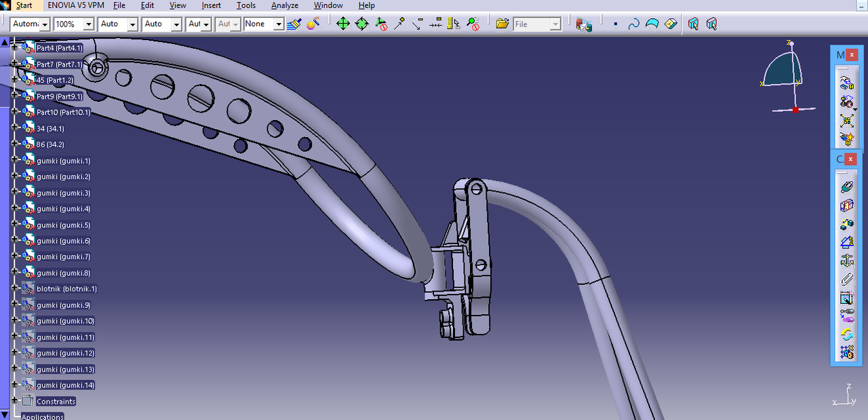Click the blue curve spline icon
The width and height of the screenshot is (868, 420).
[633, 24]
